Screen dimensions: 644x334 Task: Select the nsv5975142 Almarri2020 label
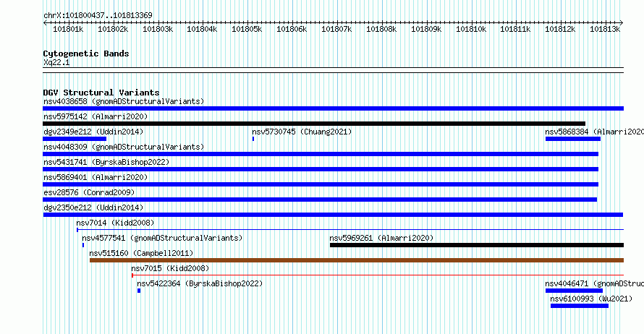[96, 116]
